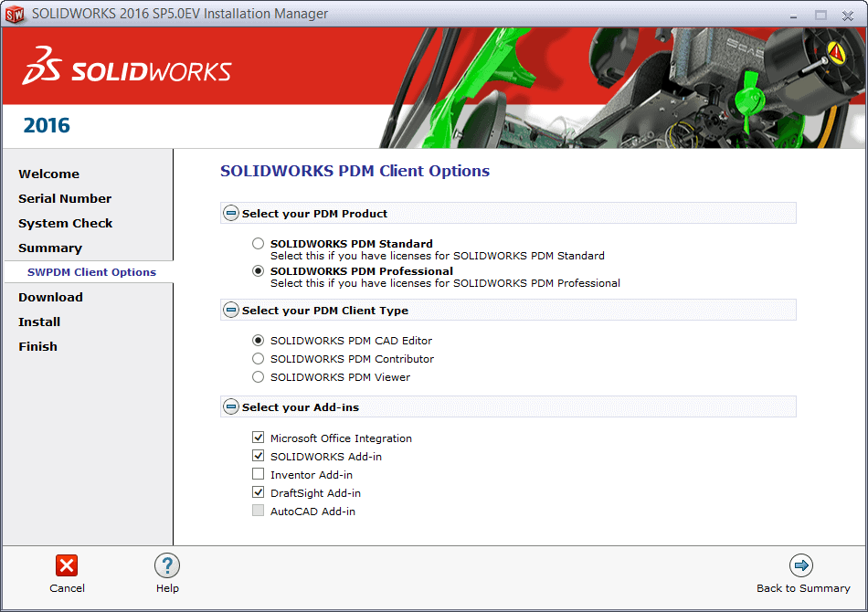868x612 pixels.
Task: Go to the Welcome step
Action: coord(48,174)
